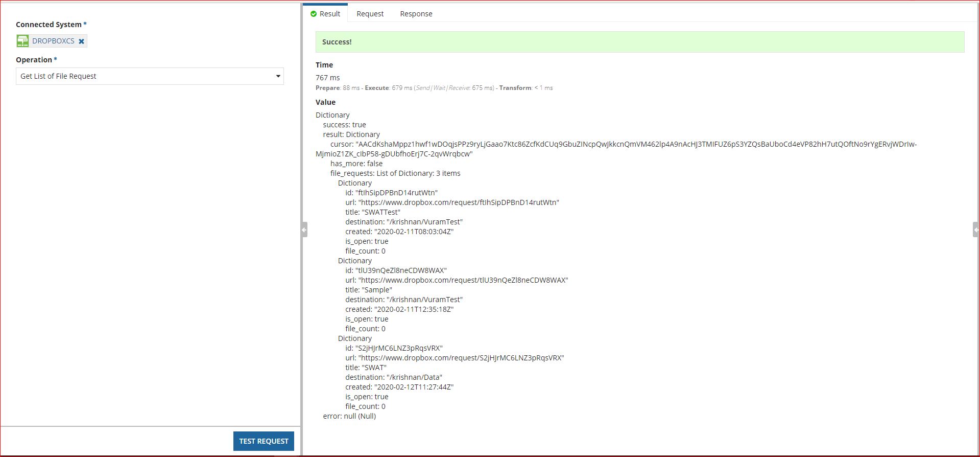Open the Request tab
The width and height of the screenshot is (980, 457).
coord(370,14)
